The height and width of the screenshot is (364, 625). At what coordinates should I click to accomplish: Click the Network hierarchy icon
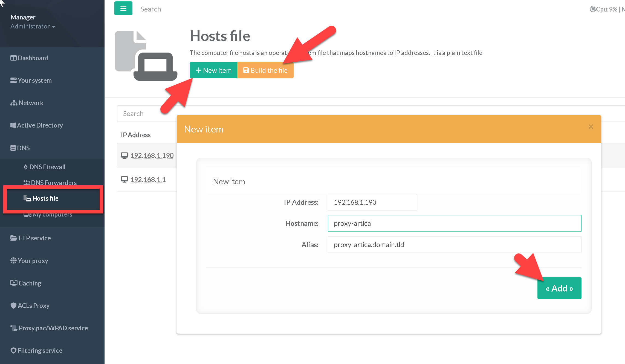[14, 103]
